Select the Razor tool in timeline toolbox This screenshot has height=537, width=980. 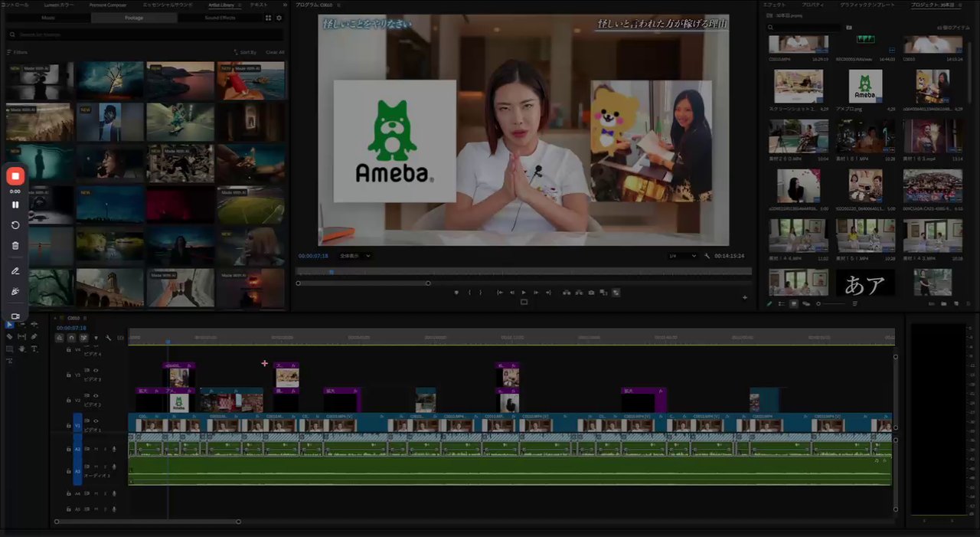9,336
